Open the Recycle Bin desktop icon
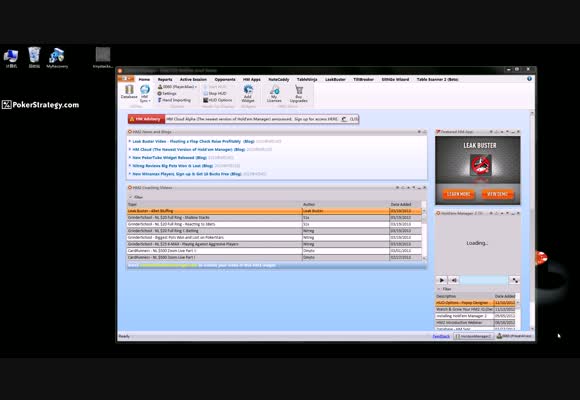580x400 pixels. pos(34,58)
